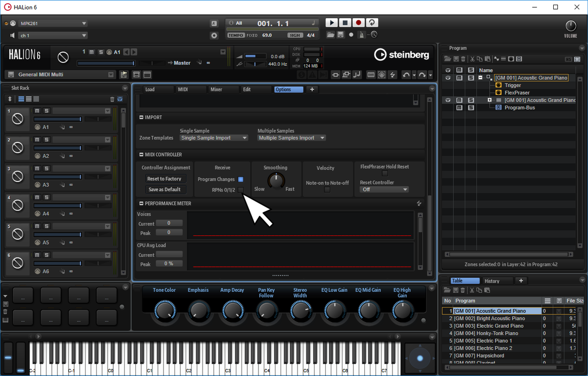Click the trash icon in the Slot Rack header

[x=112, y=99]
